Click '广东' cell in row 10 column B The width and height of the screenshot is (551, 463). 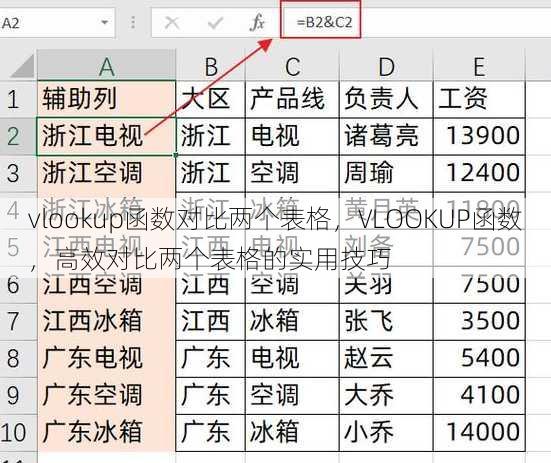pyautogui.click(x=210, y=432)
